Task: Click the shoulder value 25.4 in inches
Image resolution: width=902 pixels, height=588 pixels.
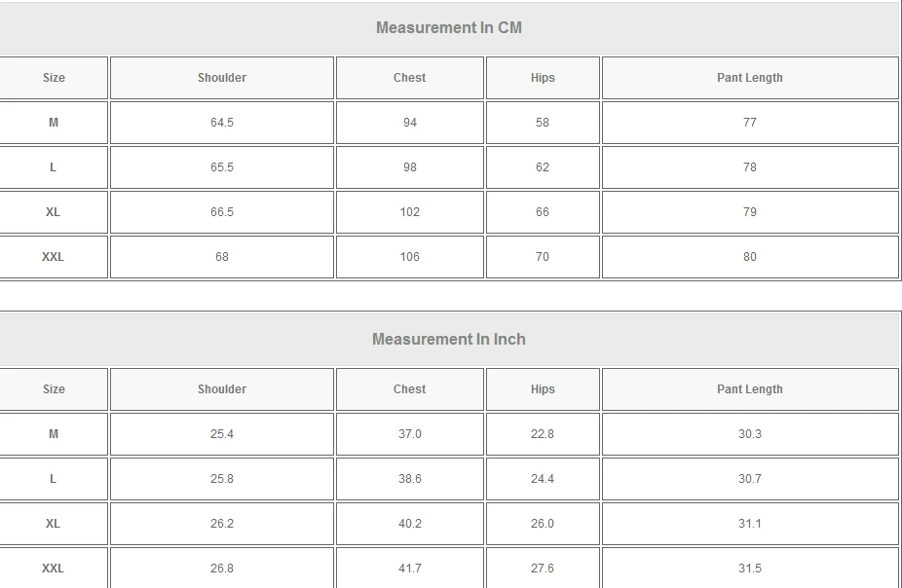Action: [x=222, y=434]
